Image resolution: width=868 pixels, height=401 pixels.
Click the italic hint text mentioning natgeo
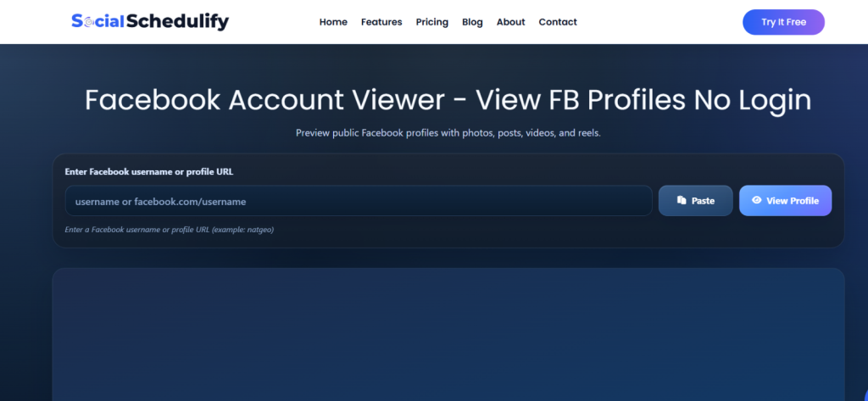tap(169, 229)
